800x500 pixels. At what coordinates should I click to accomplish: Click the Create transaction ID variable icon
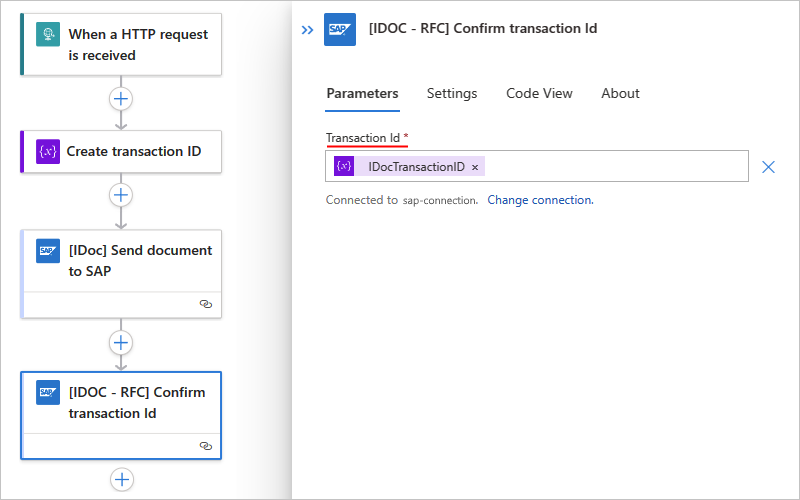48,151
